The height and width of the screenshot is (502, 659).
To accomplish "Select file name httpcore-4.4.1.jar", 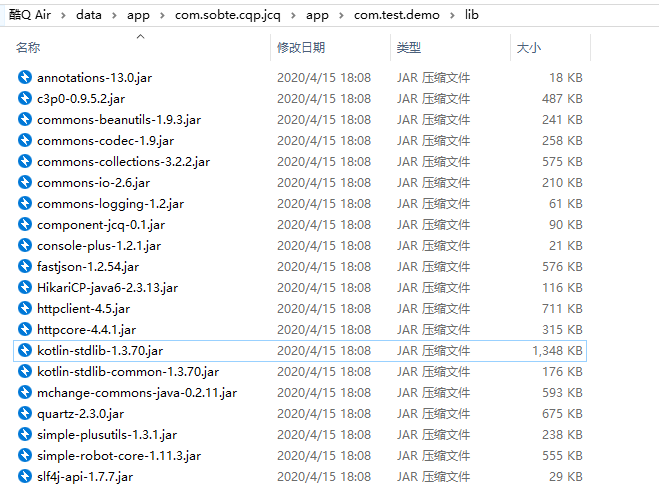I will 87,330.
